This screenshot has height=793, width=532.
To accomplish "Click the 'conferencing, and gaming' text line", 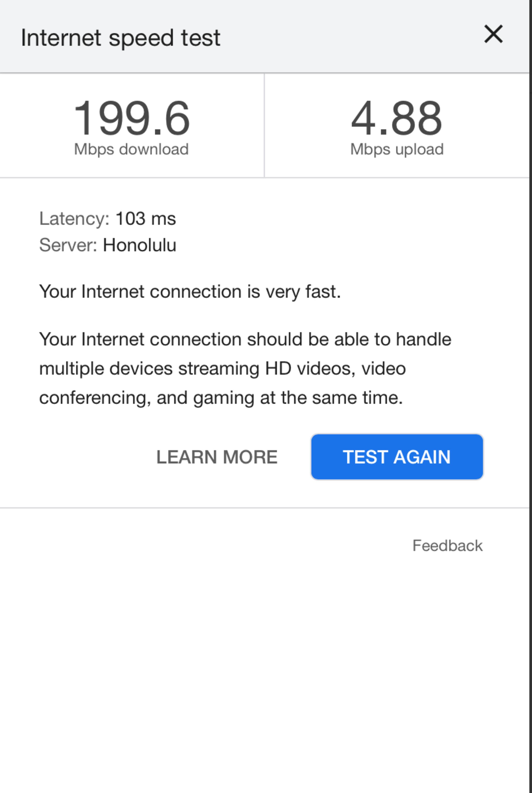I will 221,398.
